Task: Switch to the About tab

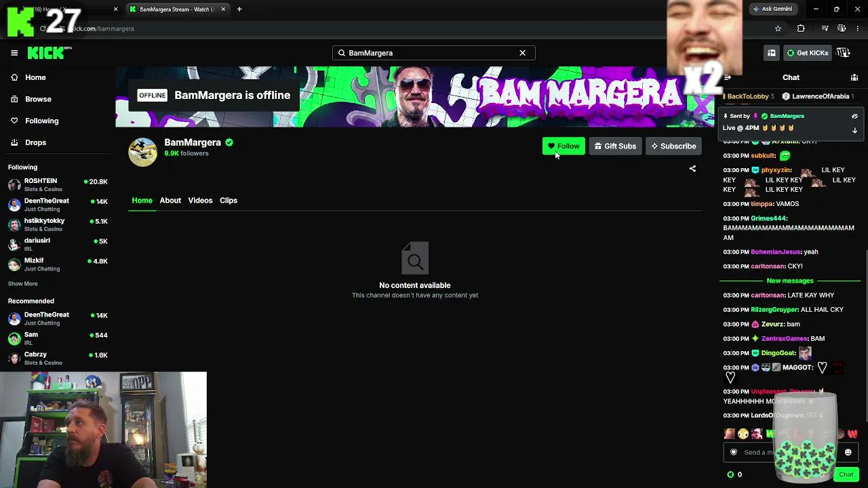Action: (x=170, y=201)
